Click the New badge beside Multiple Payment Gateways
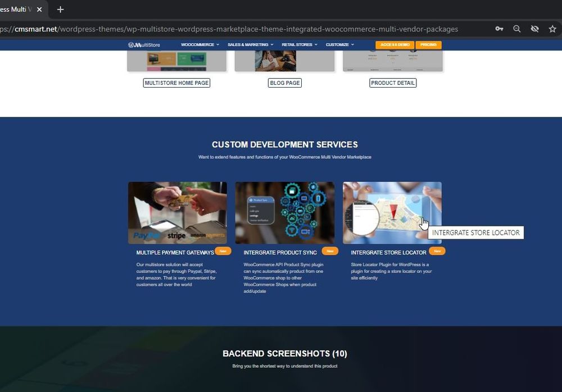 coord(223,251)
